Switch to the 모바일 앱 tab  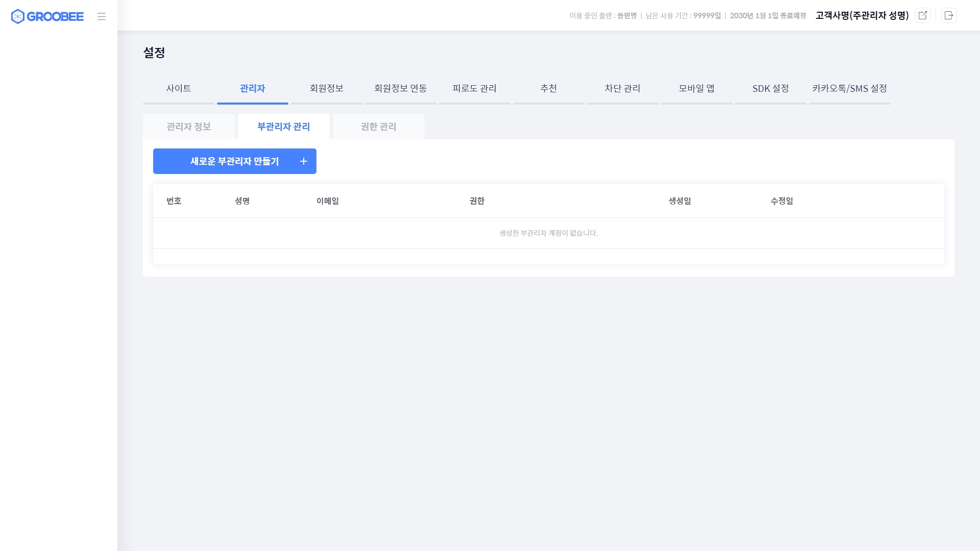coord(697,89)
